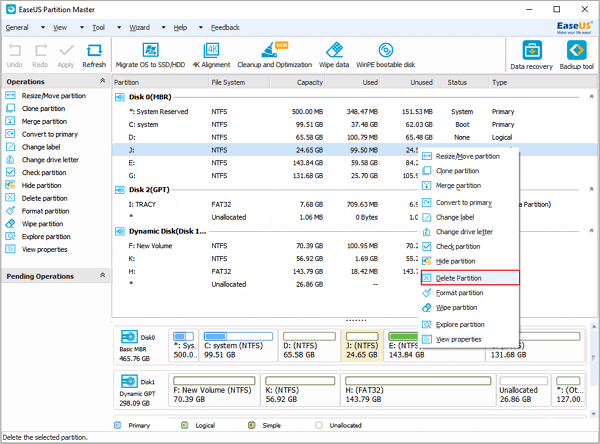Sort by the Partition column header
Image resolution: width=600 pixels, height=444 pixels.
tap(161, 82)
